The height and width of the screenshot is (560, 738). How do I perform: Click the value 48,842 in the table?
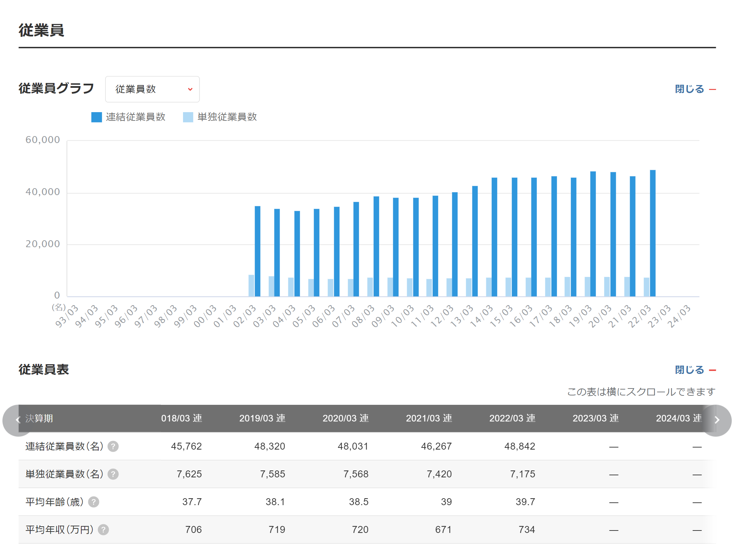click(x=520, y=446)
